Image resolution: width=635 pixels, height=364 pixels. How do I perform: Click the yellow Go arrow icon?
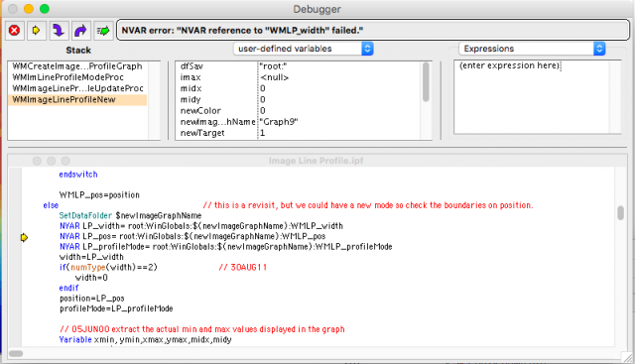click(x=37, y=31)
